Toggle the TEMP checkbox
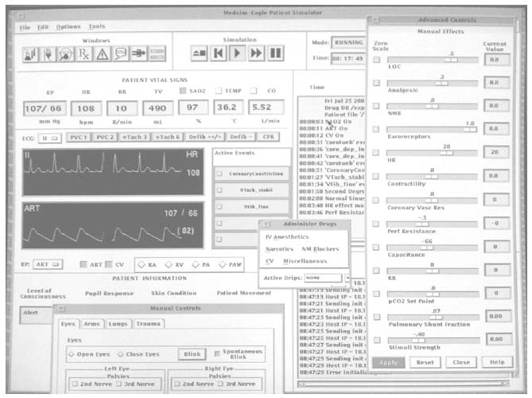The height and width of the screenshot is (398, 532). [x=219, y=91]
